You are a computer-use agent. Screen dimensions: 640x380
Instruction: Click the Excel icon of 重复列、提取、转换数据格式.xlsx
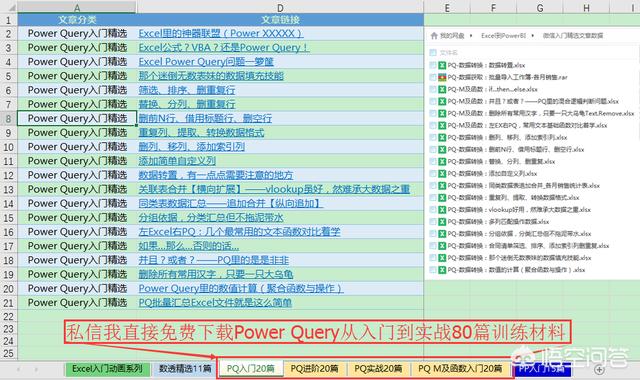[442, 198]
